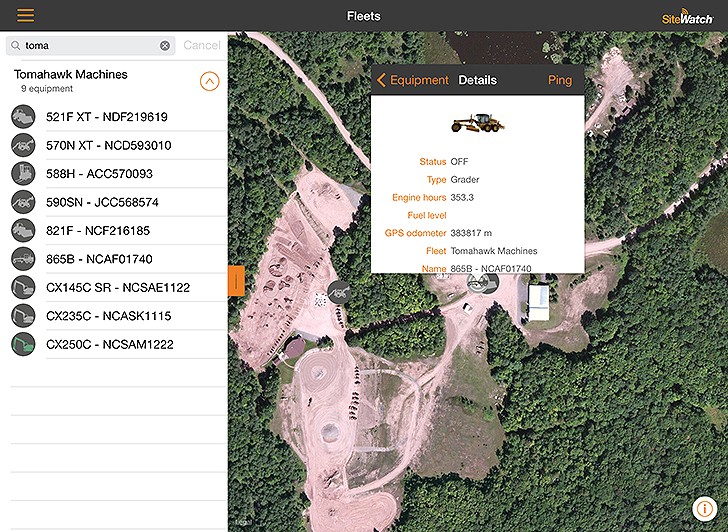Viewport: 728px width, 532px height.
Task: Select the green CX250C excavator icon
Action: [x=23, y=344]
